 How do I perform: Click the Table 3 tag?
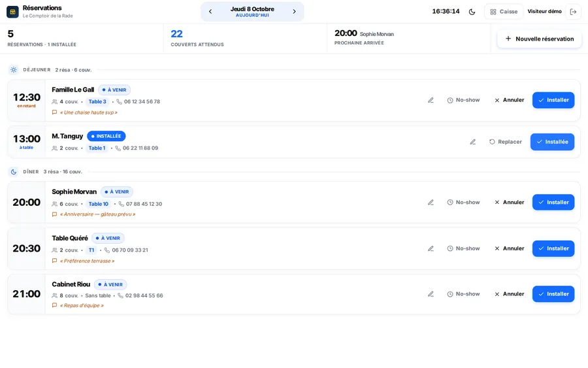[97, 102]
